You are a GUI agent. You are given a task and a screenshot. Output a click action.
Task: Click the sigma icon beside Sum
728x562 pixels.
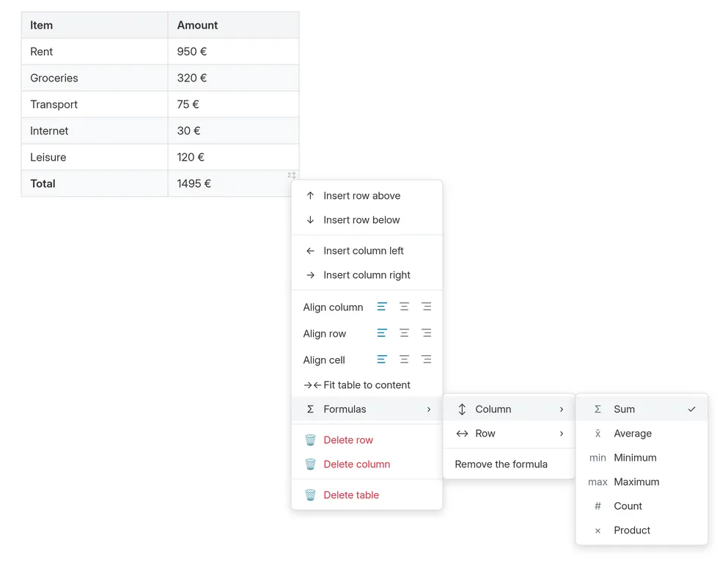click(x=598, y=409)
